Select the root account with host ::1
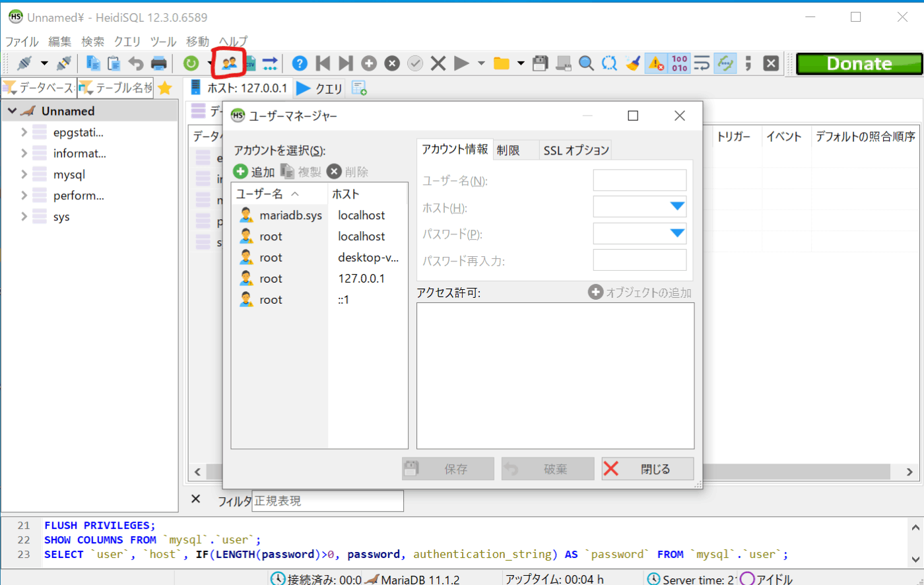The width and height of the screenshot is (924, 585). tap(320, 300)
